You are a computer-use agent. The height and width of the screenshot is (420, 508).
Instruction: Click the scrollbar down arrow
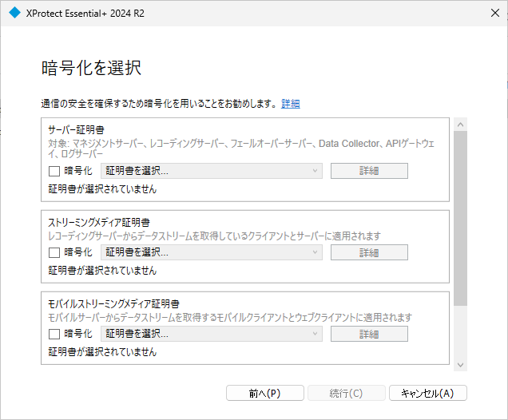(460, 365)
